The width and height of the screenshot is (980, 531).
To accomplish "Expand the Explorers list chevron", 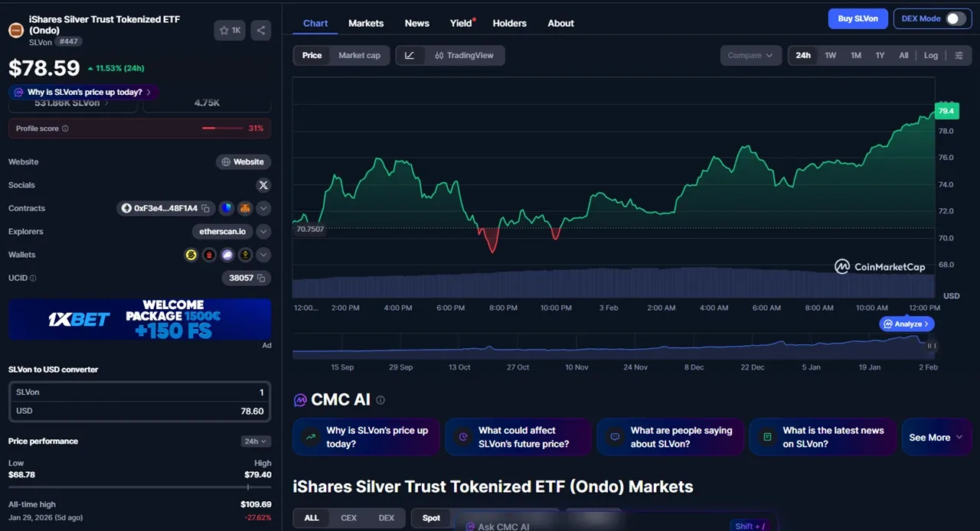I will click(263, 232).
